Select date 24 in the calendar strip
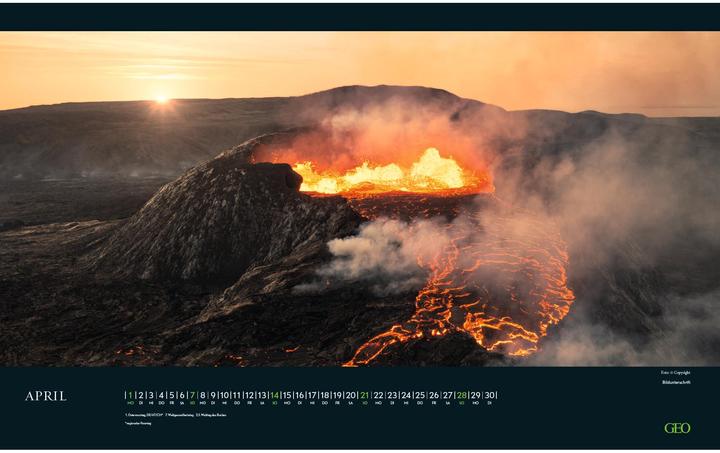 pos(406,395)
